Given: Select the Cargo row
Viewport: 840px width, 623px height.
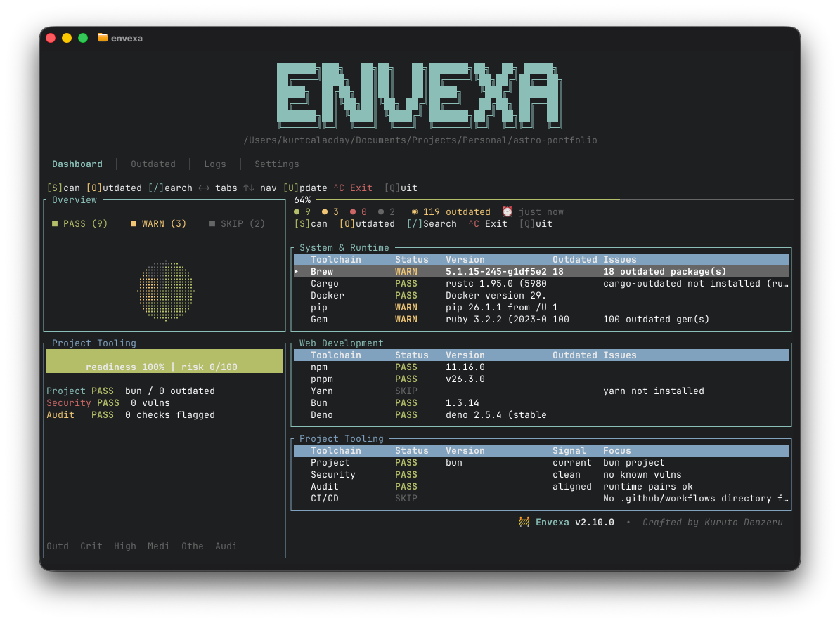Looking at the screenshot, I should click(541, 284).
